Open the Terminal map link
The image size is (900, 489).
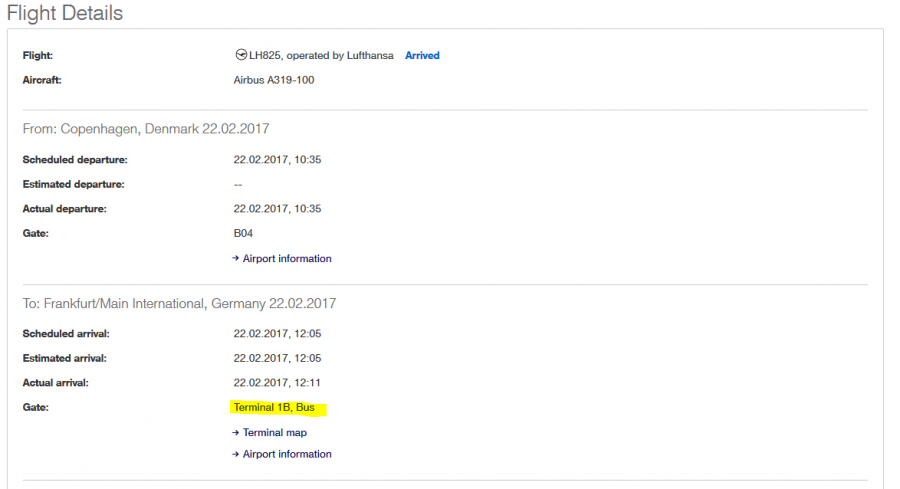[275, 433]
